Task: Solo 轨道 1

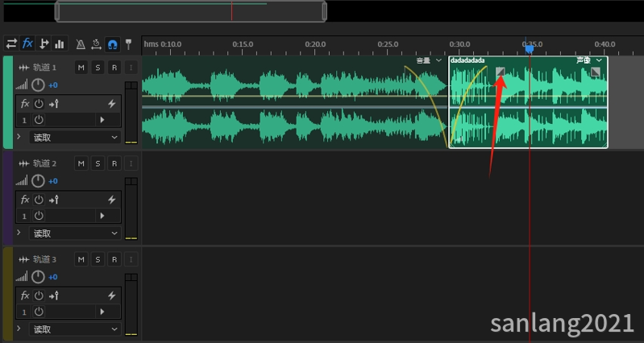Action: pos(98,68)
